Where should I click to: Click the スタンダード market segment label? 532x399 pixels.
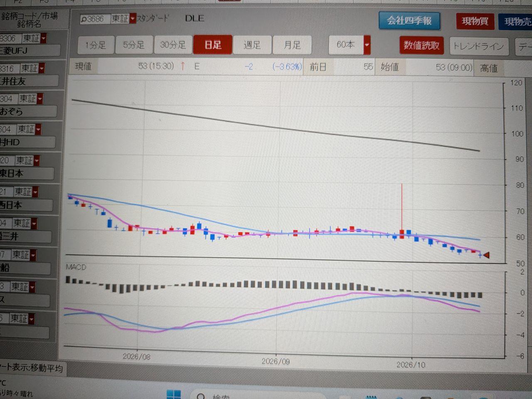(x=153, y=18)
